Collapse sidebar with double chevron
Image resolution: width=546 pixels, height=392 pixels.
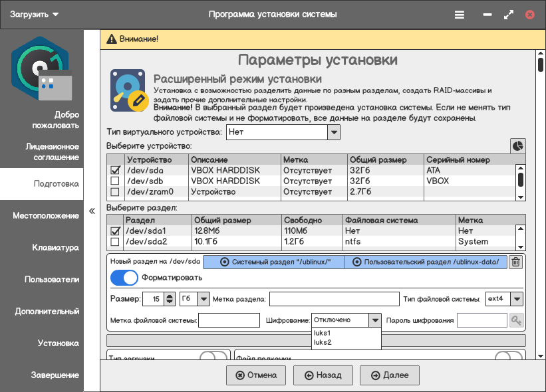[92, 211]
